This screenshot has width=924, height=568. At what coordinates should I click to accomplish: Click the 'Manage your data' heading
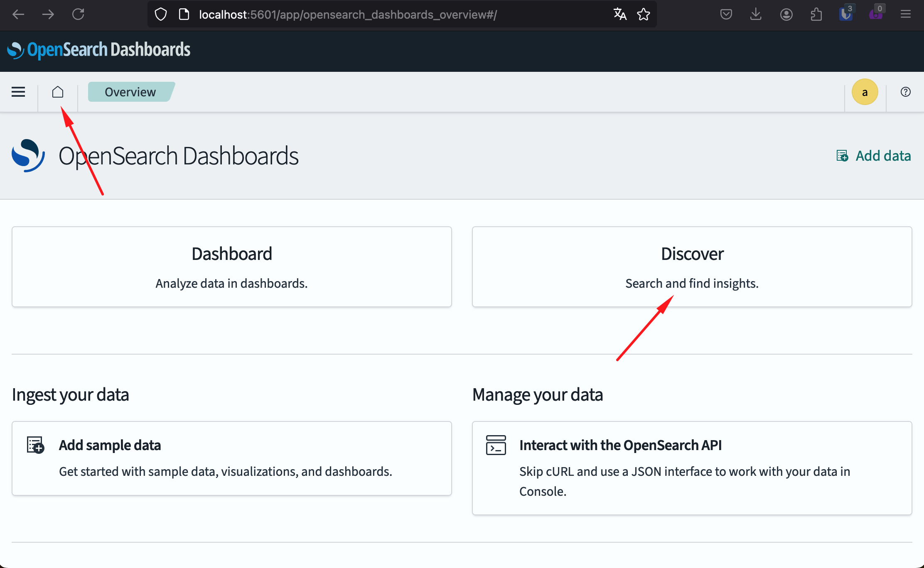click(x=538, y=395)
